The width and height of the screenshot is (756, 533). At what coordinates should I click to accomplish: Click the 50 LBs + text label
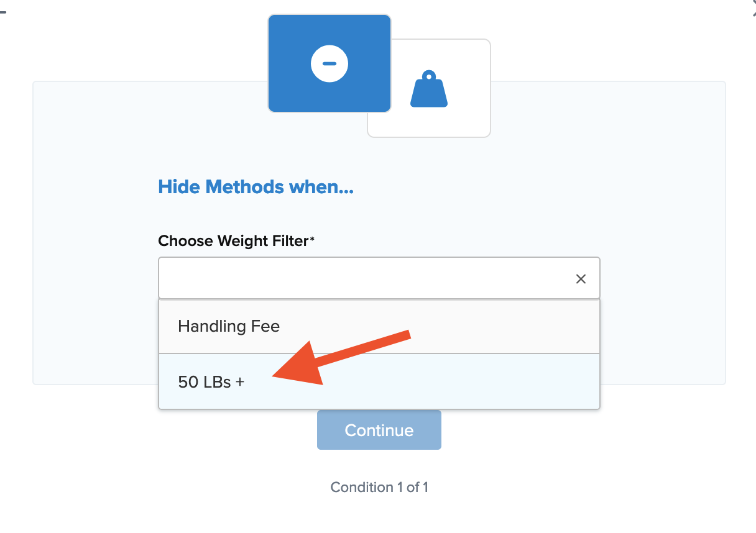211,381
